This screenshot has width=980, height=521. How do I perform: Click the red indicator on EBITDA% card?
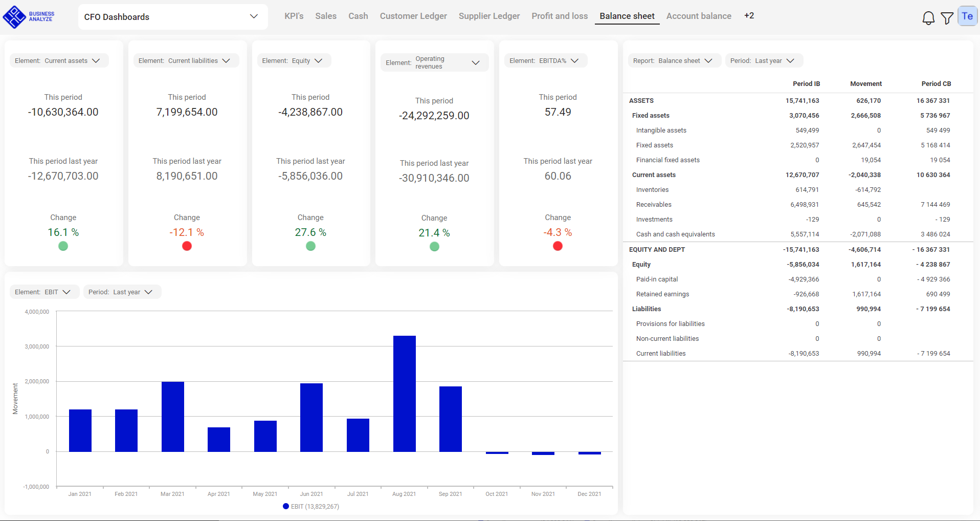[x=558, y=246]
